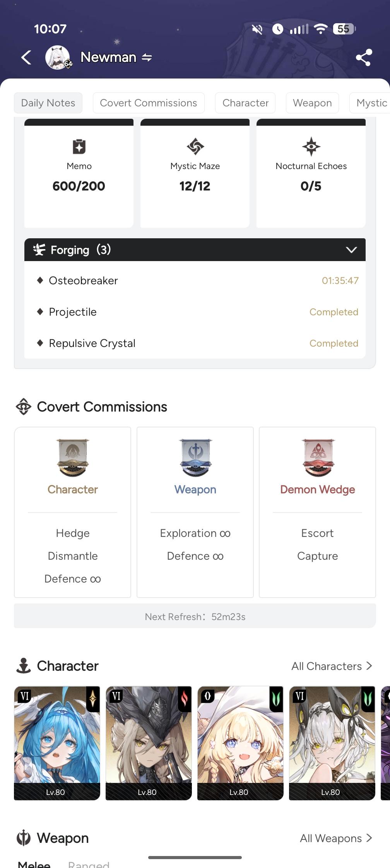Select the Character commission badge
The width and height of the screenshot is (390, 868).
[73, 458]
